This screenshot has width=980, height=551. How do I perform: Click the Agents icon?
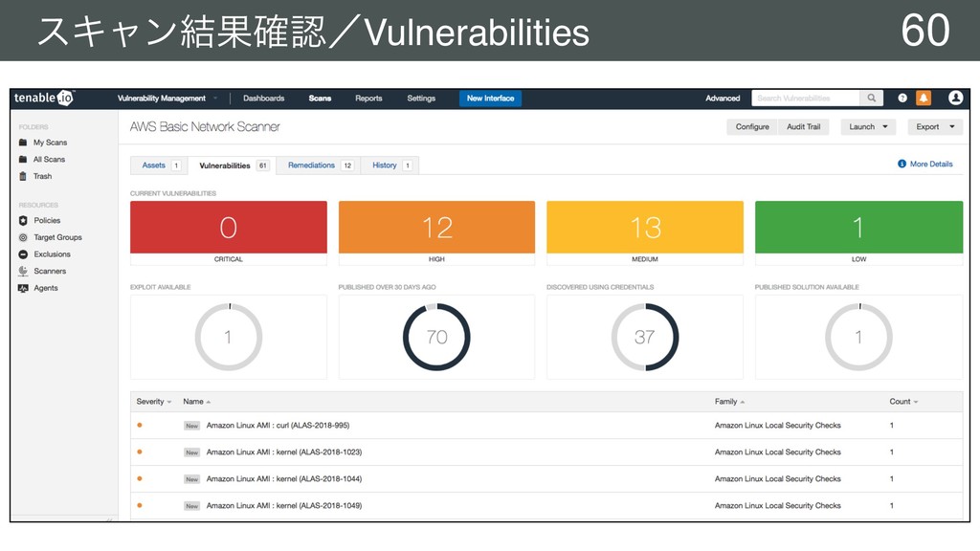23,288
